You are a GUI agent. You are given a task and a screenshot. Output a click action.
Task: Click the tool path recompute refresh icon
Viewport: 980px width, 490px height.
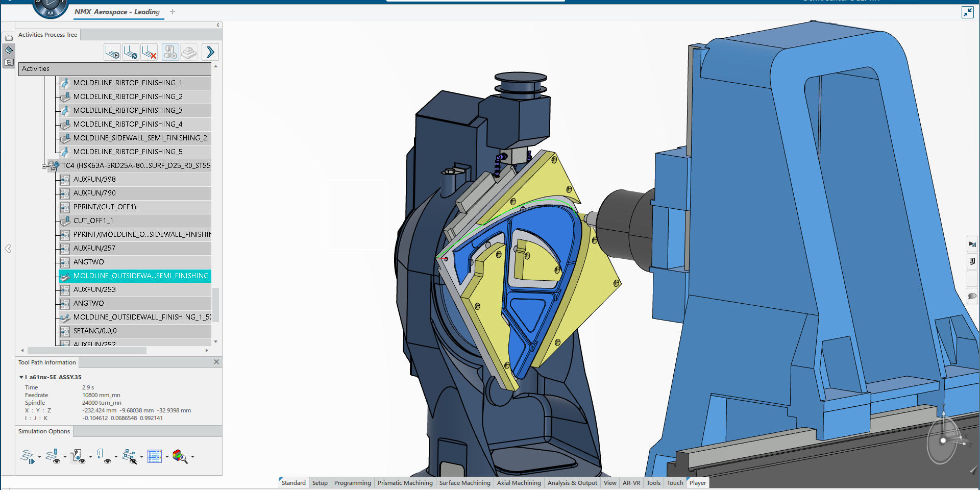[x=131, y=52]
